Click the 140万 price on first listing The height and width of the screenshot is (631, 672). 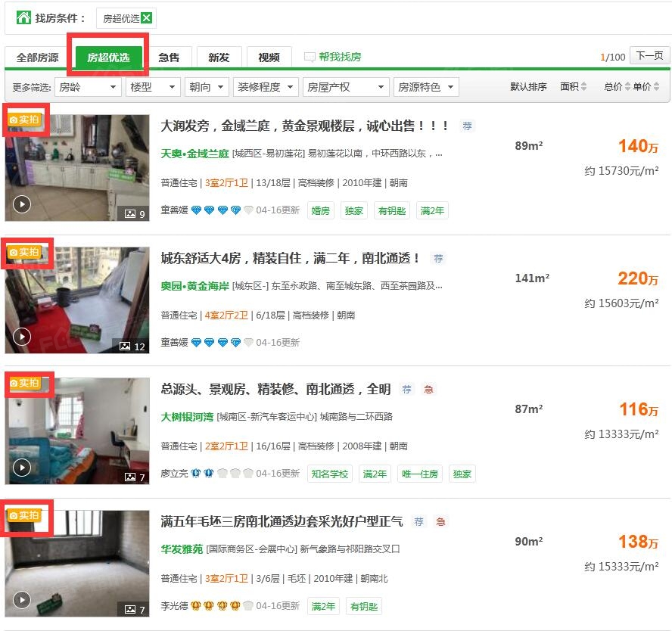tap(638, 146)
